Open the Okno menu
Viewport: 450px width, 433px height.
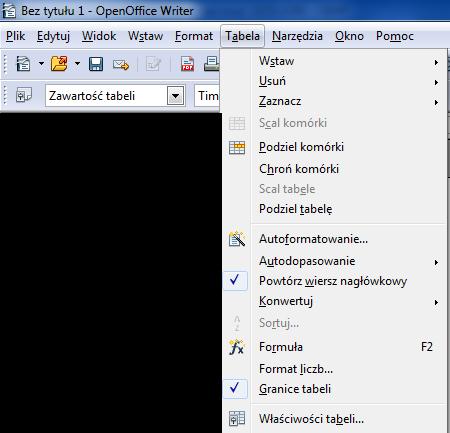[349, 36]
